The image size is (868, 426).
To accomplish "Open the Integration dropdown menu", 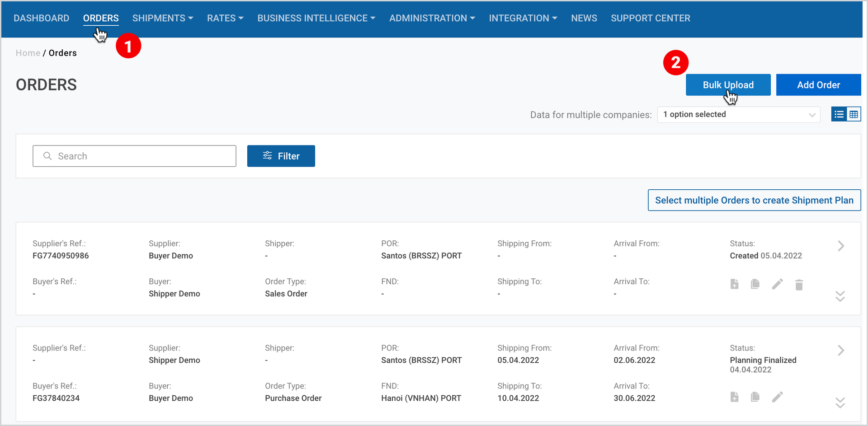I will coord(523,19).
